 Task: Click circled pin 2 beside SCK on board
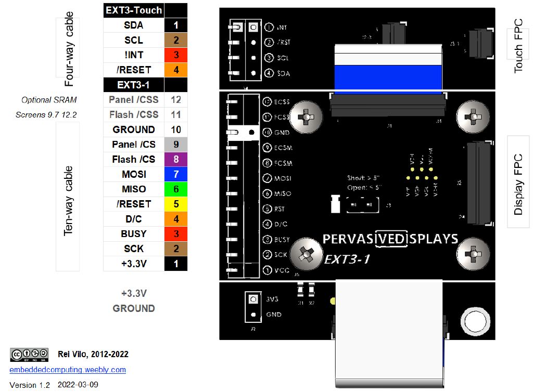(x=267, y=255)
